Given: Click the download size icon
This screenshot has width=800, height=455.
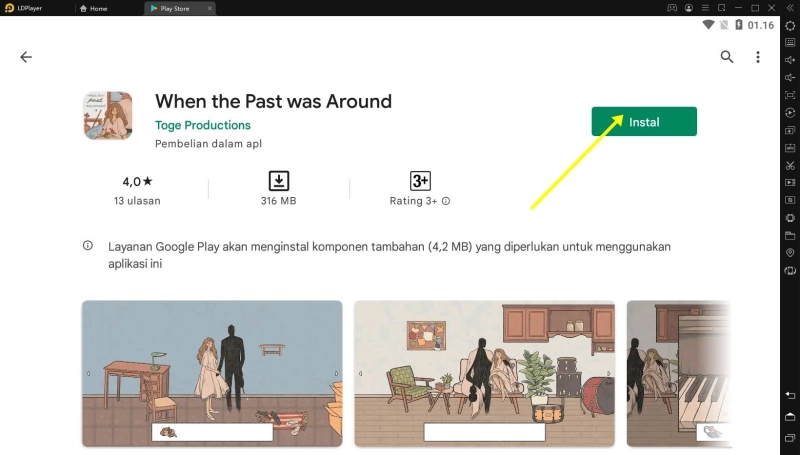Looking at the screenshot, I should (x=279, y=181).
